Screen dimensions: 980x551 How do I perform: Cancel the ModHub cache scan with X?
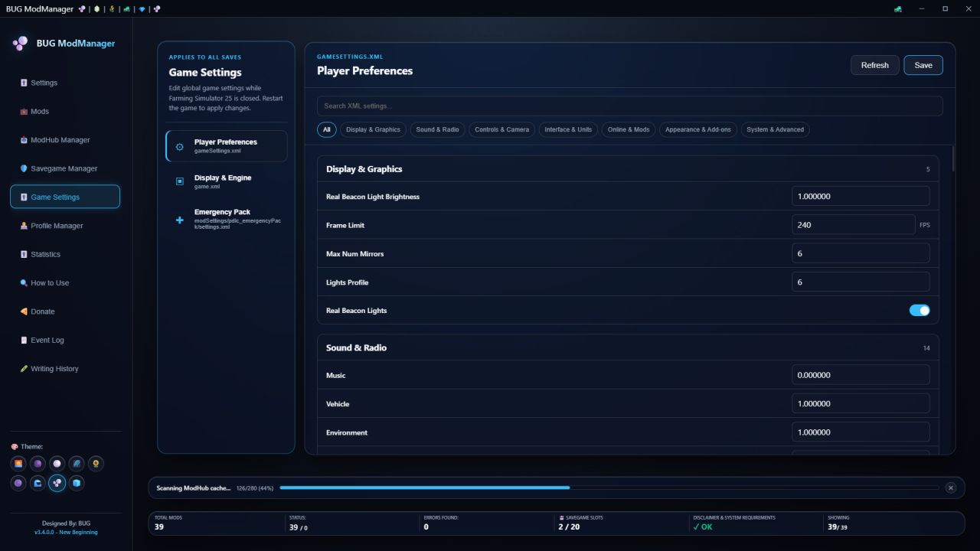[x=951, y=487]
